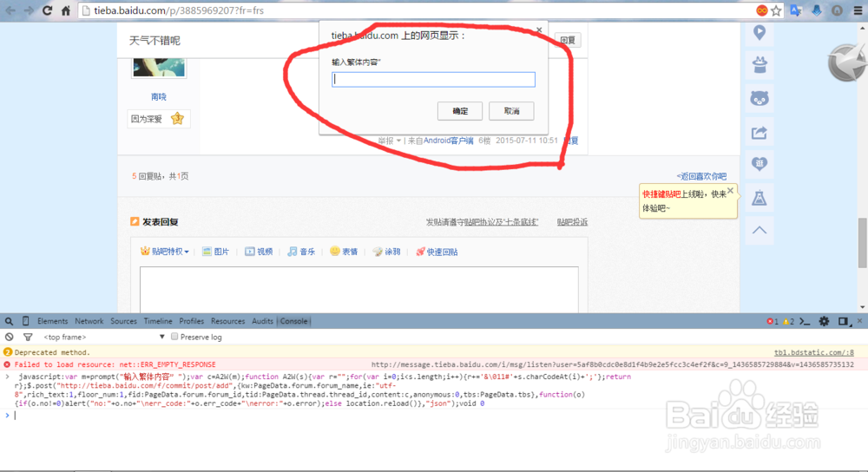Insert 音乐 in reply editor
868x472 pixels.
click(301, 252)
